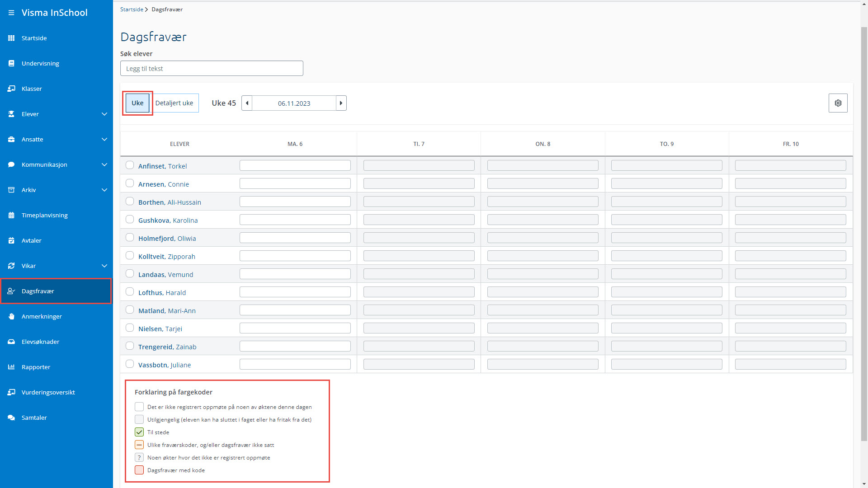
Task: Click the Elevsøknader inbox icon
Action: 11,342
